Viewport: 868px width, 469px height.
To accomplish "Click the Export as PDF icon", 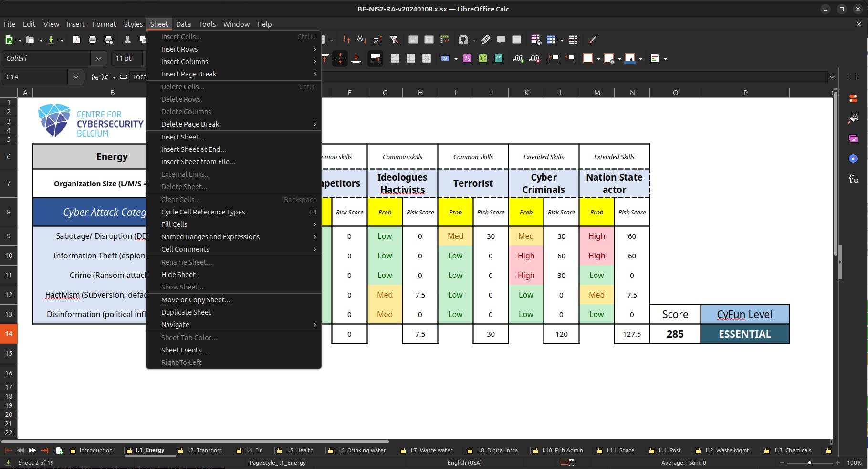I will (x=76, y=40).
